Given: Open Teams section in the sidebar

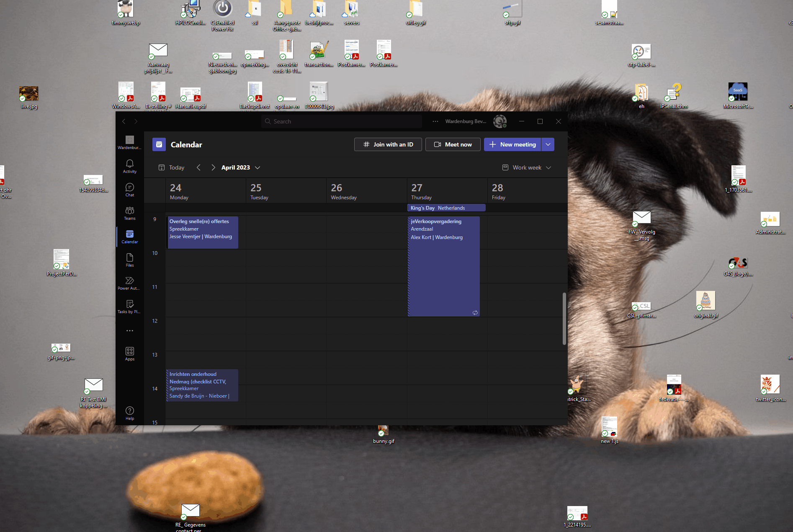Looking at the screenshot, I should click(x=130, y=213).
